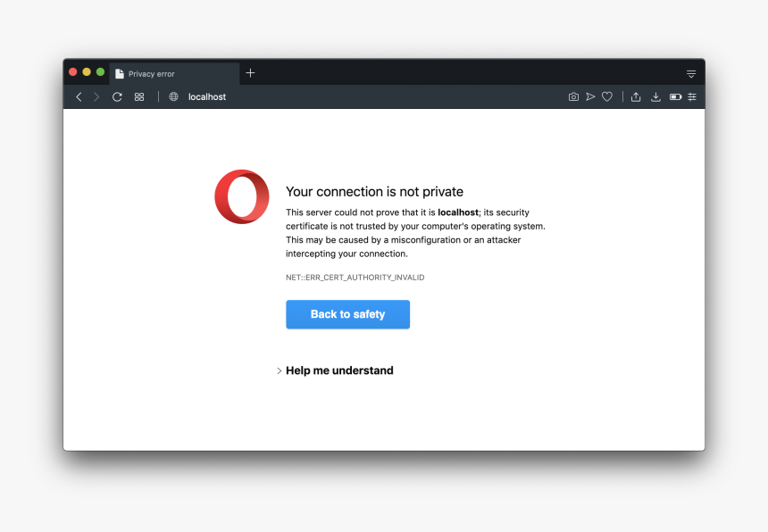Click the share icon in toolbar
This screenshot has width=768, height=532.
tap(636, 96)
